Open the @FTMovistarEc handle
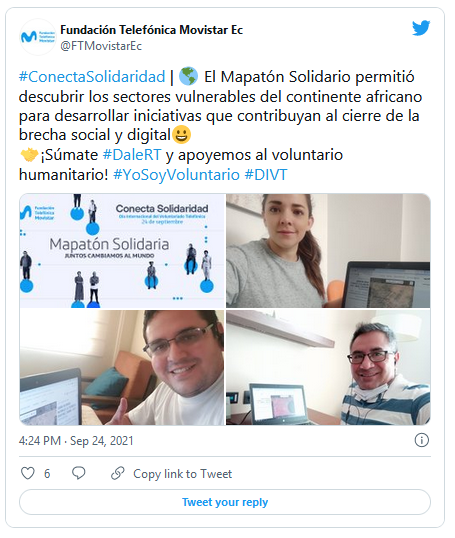 tap(101, 46)
